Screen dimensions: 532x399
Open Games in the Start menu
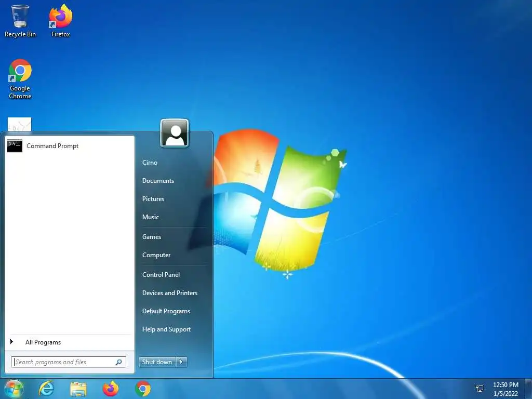[151, 237]
